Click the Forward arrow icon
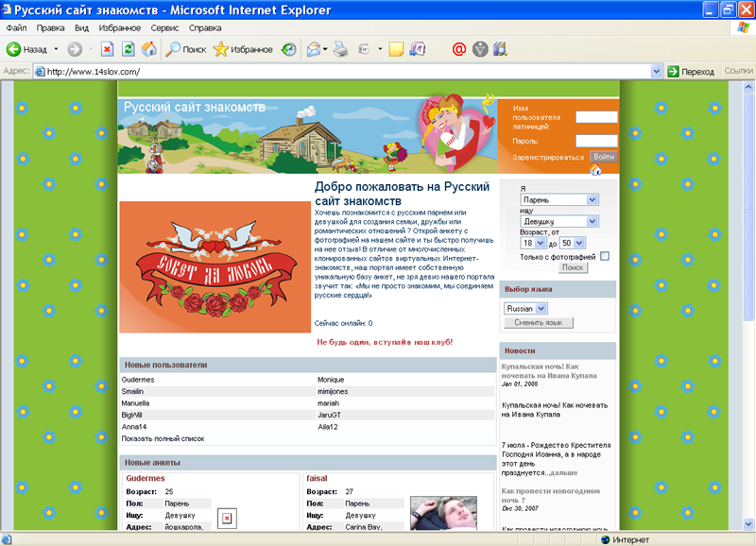This screenshot has height=546, width=756. tap(75, 49)
